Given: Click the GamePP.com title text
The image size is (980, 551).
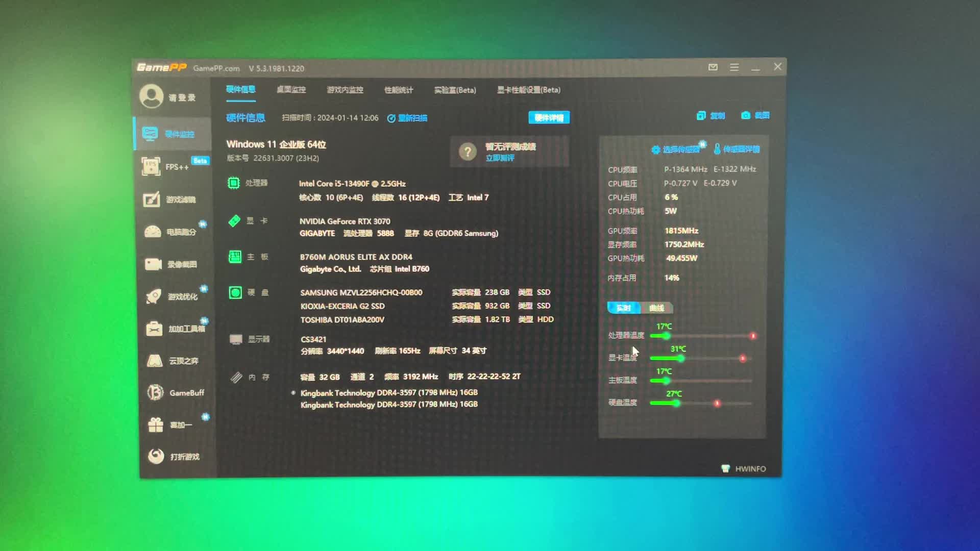Looking at the screenshot, I should (216, 68).
